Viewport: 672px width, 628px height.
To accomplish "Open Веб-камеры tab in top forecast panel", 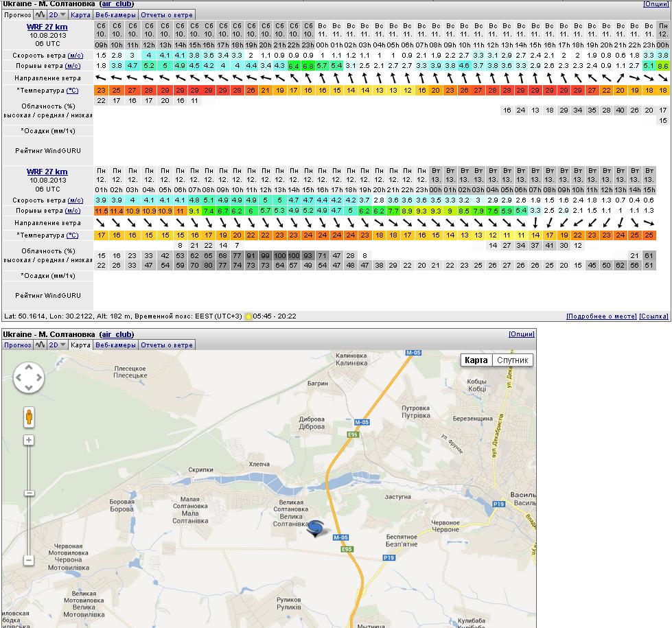I will (115, 14).
